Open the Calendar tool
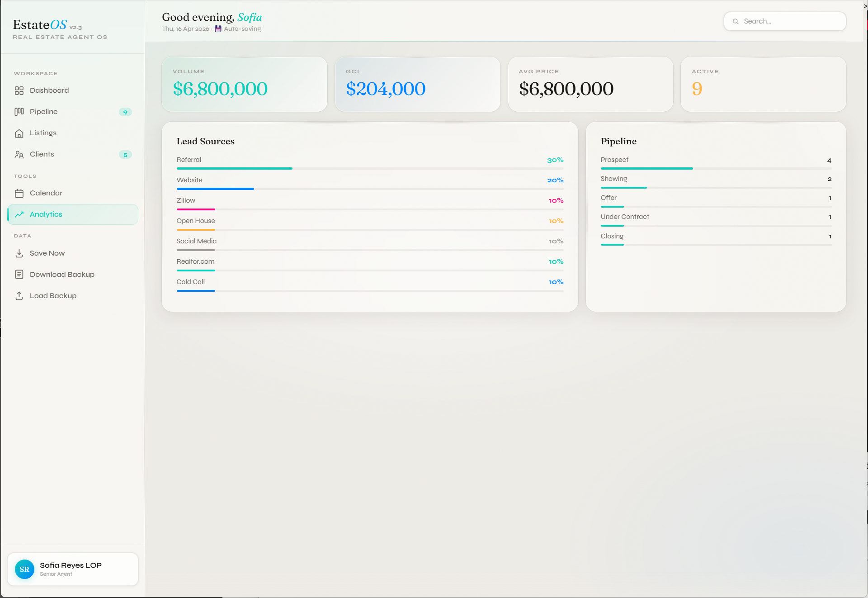Screen dimensions: 868x598 click(x=73, y=193)
